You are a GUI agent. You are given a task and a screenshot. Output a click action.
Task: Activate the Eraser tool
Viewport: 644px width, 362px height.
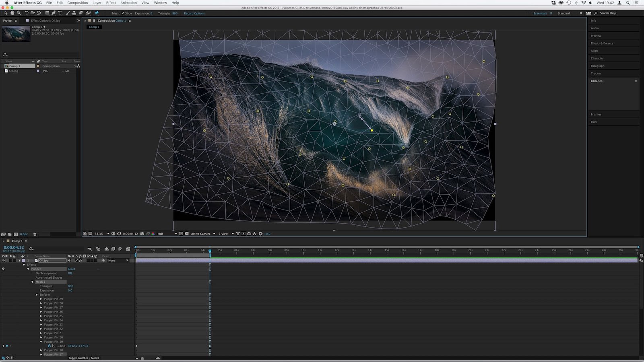coord(80,13)
